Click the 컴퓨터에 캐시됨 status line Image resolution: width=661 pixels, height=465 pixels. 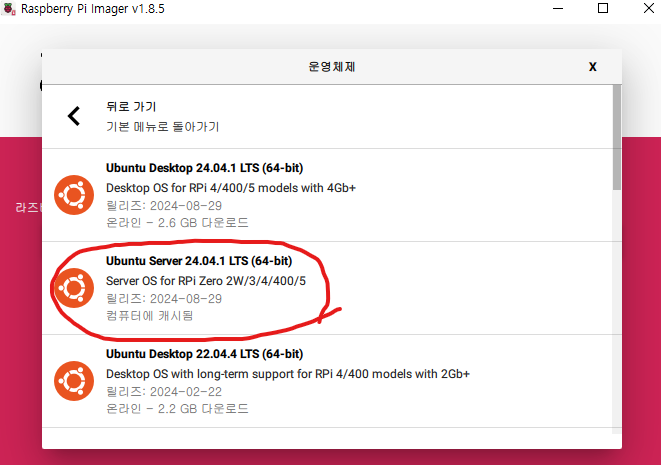pos(150,316)
